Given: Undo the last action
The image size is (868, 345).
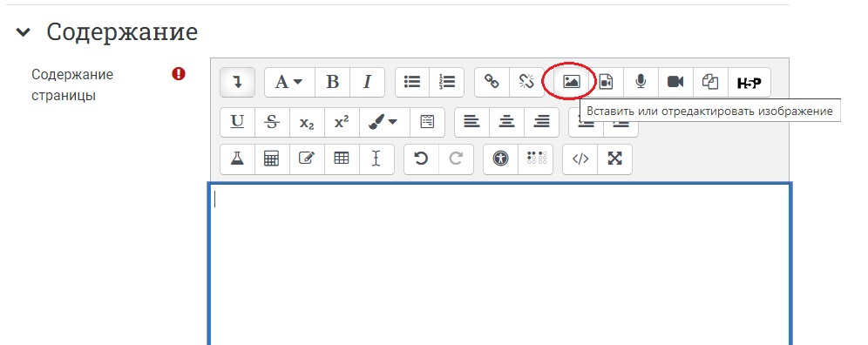Looking at the screenshot, I should (421, 159).
